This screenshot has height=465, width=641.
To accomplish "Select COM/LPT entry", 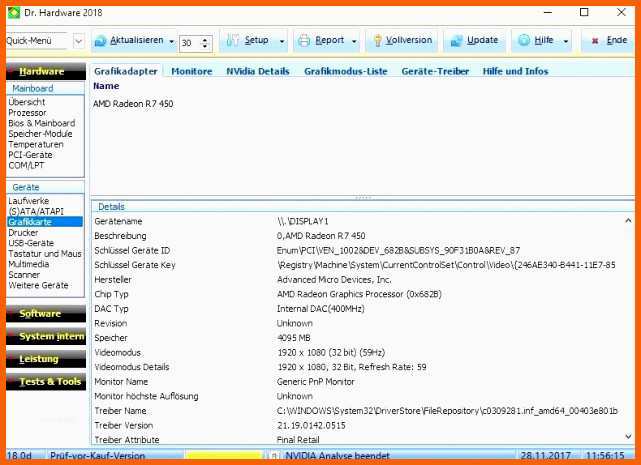I will (x=26, y=165).
